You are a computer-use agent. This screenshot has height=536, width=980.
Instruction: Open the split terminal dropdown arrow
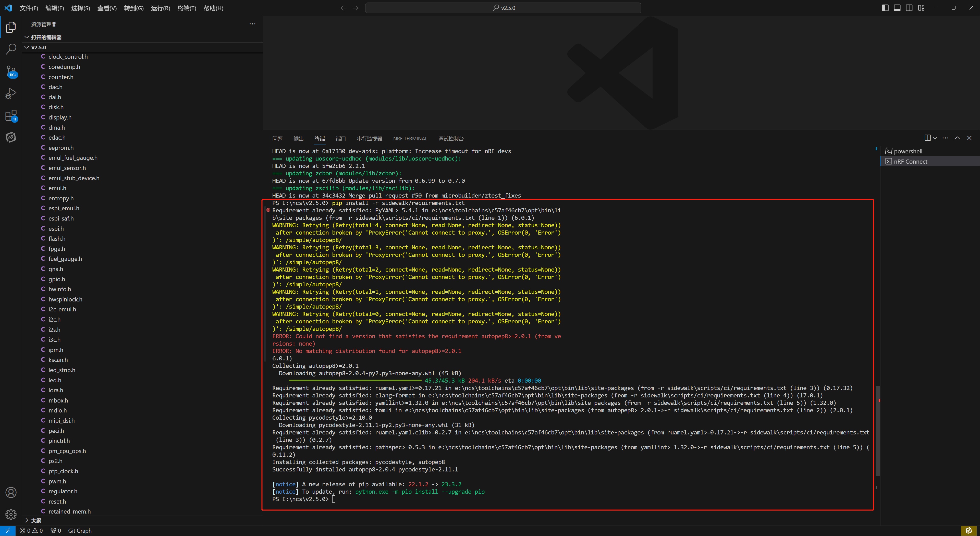(935, 138)
